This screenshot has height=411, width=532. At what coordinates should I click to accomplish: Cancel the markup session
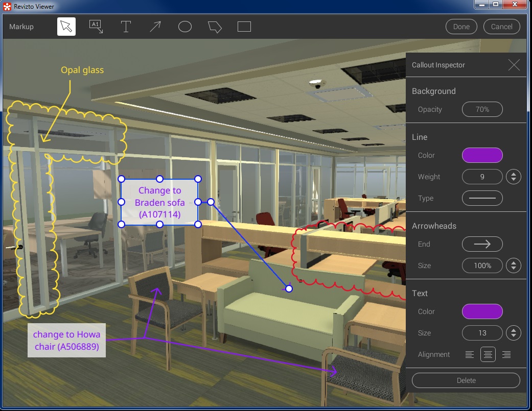(501, 27)
